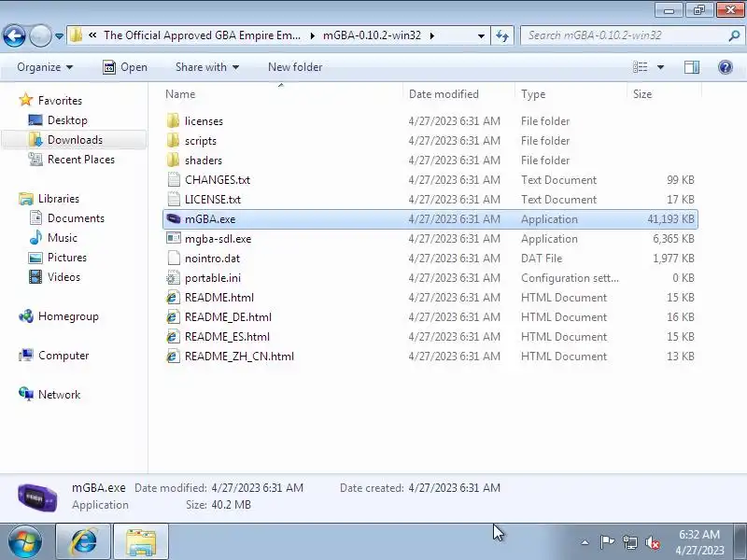This screenshot has width=747, height=560.
Task: Click the Show desktop strip
Action: tap(741, 542)
